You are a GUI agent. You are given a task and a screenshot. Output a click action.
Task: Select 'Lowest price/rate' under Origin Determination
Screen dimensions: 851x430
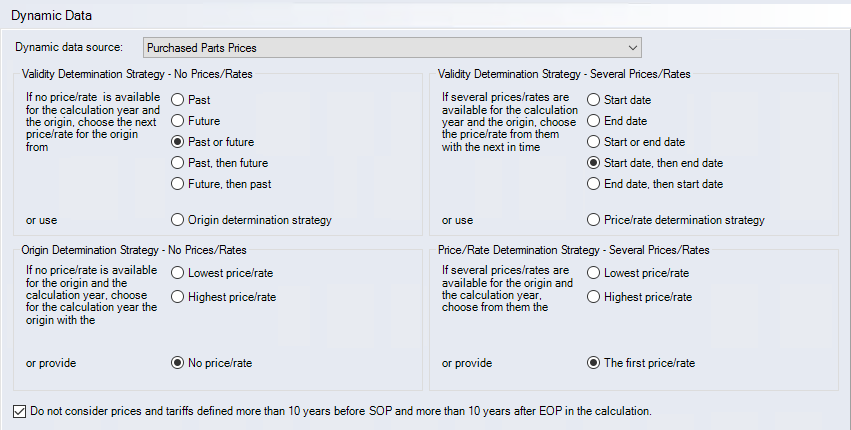point(178,272)
